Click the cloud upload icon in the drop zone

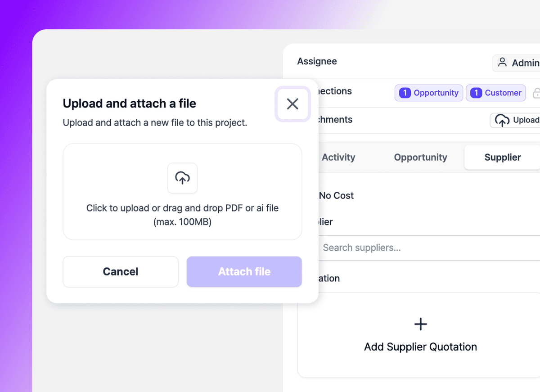pos(182,178)
